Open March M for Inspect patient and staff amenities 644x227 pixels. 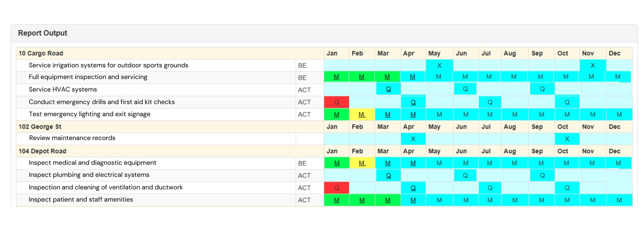[x=388, y=200]
